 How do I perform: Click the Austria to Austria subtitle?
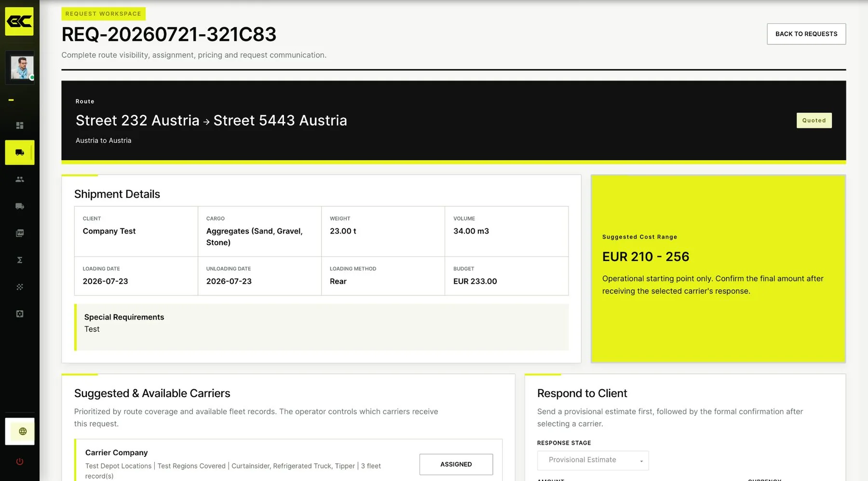103,140
